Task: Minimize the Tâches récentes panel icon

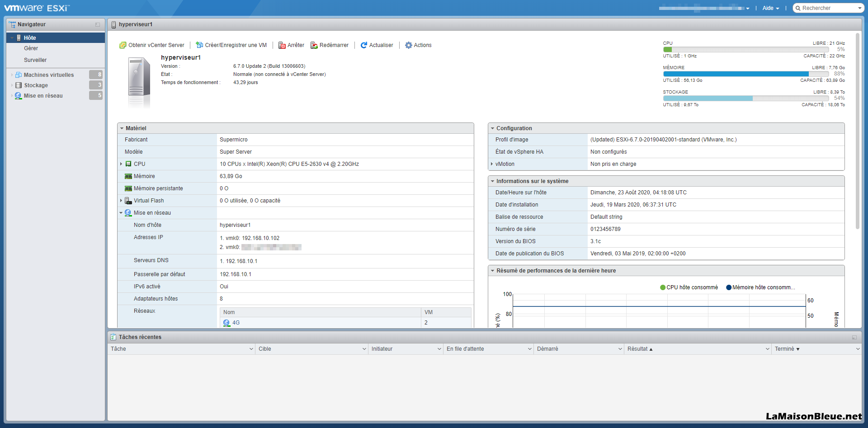Action: 854,337
